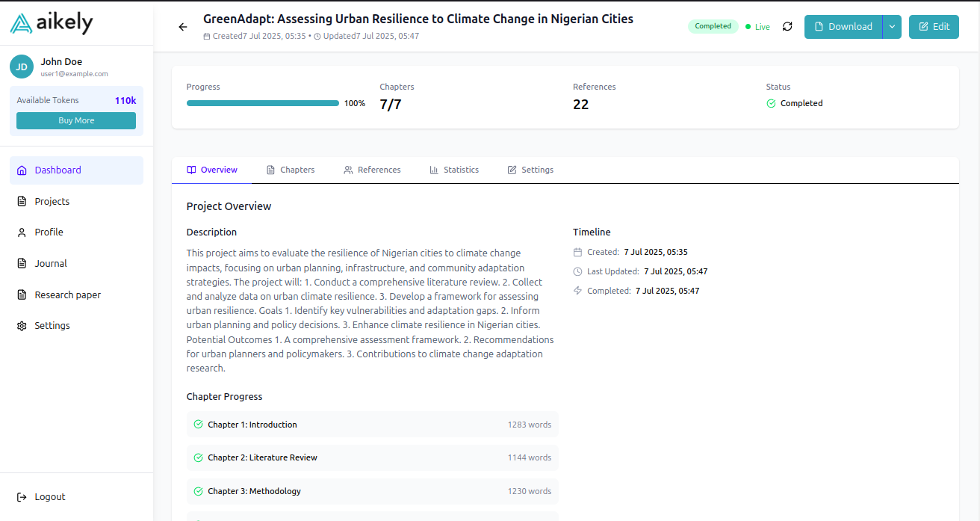Click the aikely logo
The height and width of the screenshot is (521, 980).
tap(52, 24)
